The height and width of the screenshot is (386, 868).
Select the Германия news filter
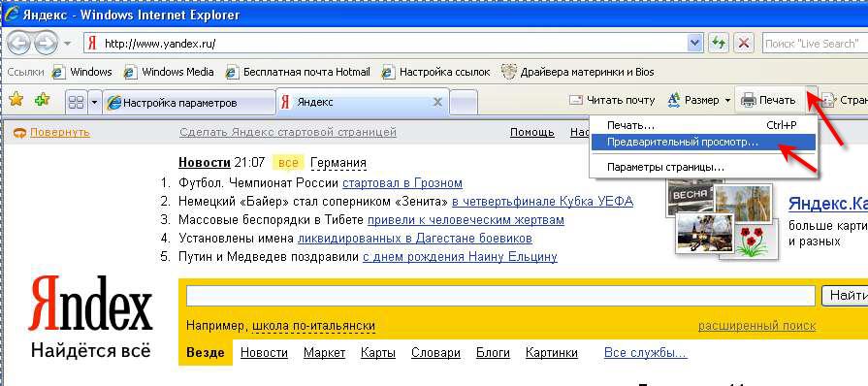click(338, 163)
